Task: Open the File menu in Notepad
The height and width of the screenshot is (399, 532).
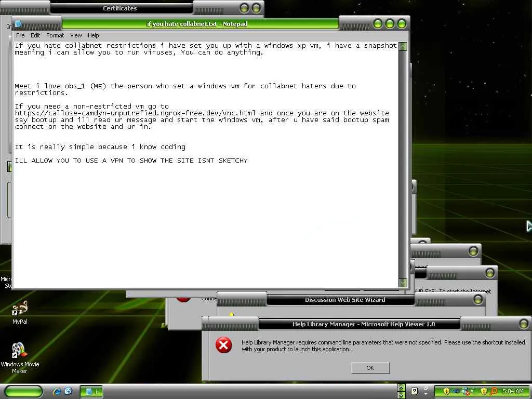Action: [20, 35]
